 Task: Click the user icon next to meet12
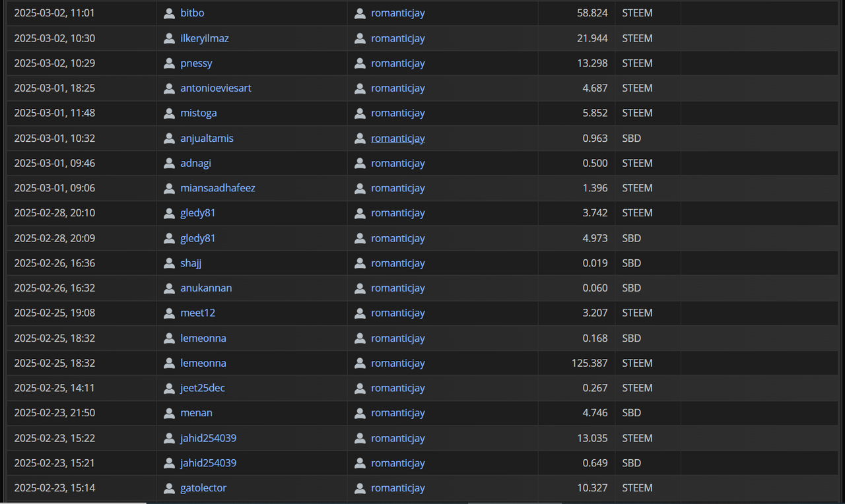[x=169, y=313]
